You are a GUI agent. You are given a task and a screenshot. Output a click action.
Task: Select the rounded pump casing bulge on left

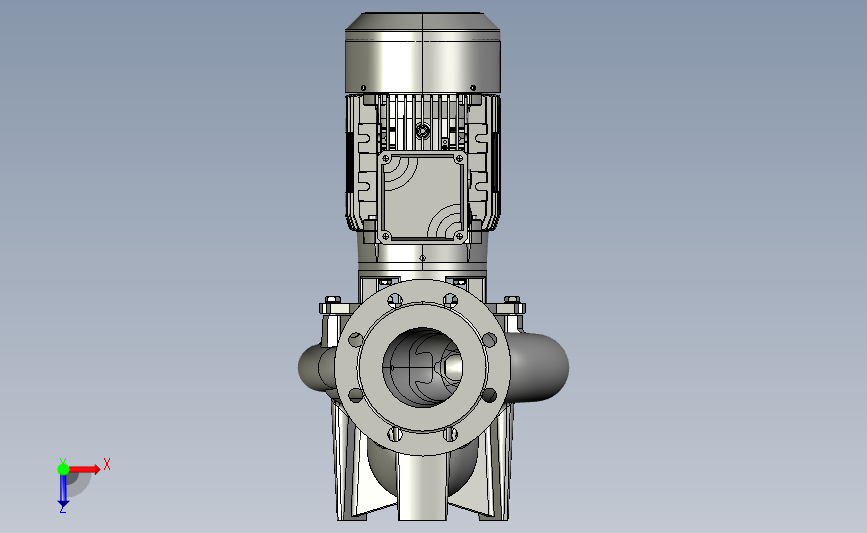pyautogui.click(x=317, y=368)
